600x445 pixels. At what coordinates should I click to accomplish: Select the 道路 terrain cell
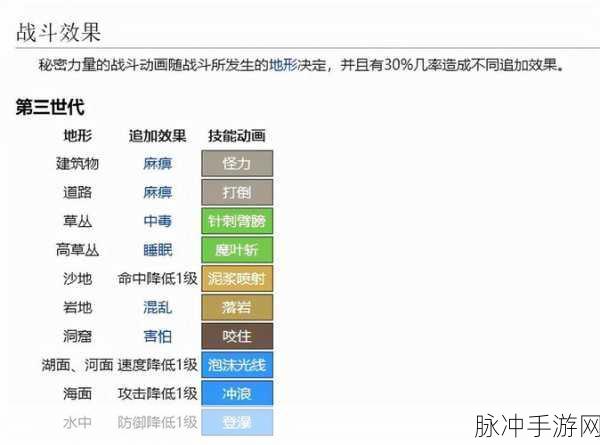(78, 192)
